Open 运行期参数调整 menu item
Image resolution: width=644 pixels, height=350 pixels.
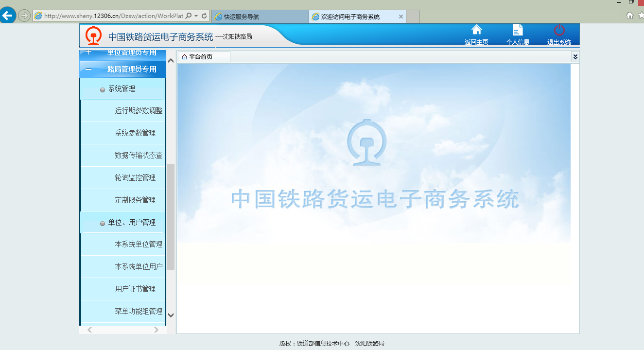[123, 111]
